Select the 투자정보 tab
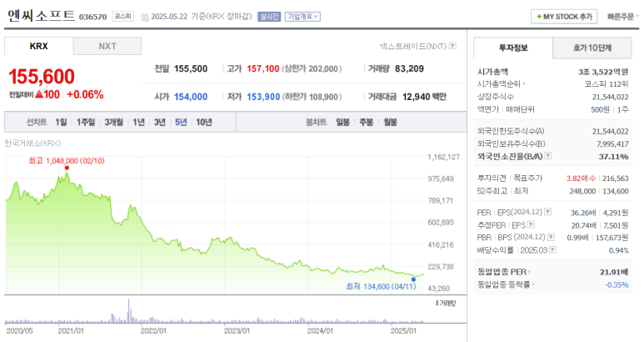Image resolution: width=644 pixels, height=342 pixels. click(x=513, y=48)
